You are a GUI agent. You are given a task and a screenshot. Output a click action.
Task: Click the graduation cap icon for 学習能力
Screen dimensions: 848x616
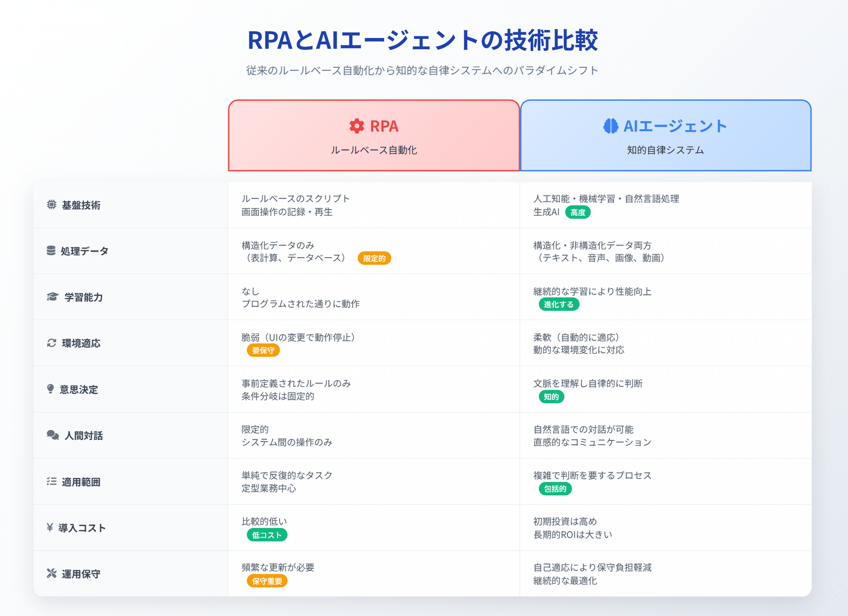coord(52,297)
